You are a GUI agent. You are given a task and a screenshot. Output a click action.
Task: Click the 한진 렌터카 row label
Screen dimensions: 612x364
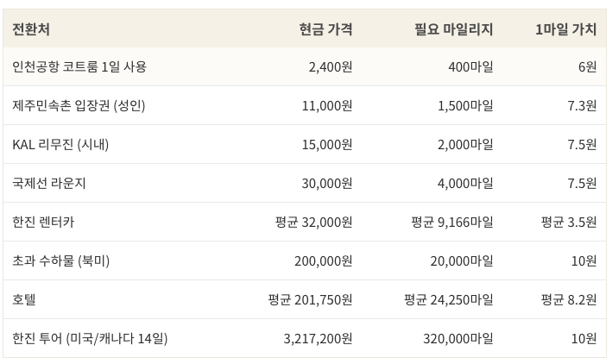click(x=43, y=222)
